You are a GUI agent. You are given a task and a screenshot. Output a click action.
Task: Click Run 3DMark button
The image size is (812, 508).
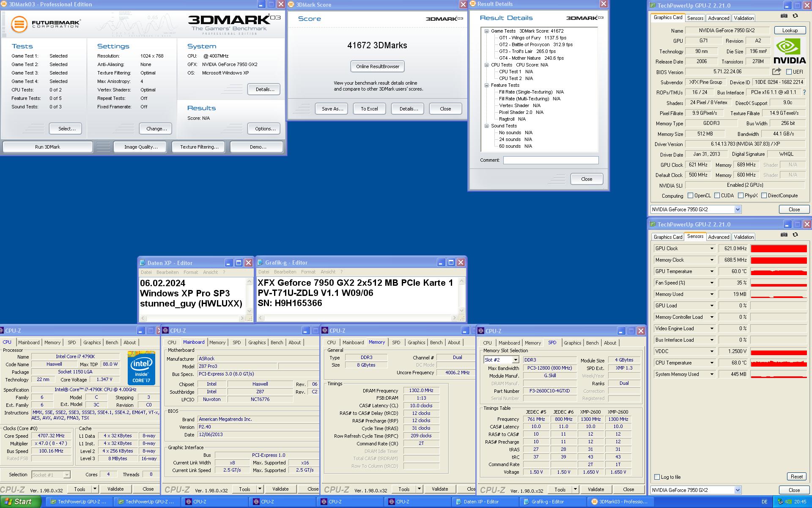coord(47,147)
